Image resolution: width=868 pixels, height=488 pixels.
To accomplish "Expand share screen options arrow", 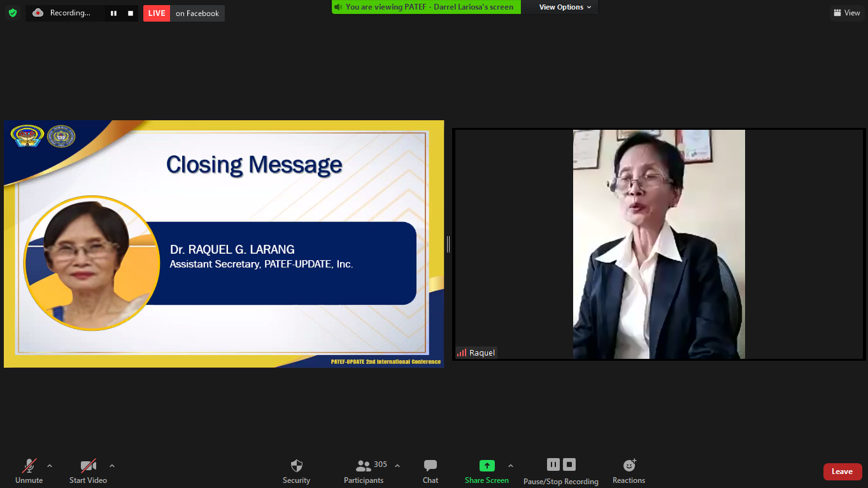I will 511,466.
